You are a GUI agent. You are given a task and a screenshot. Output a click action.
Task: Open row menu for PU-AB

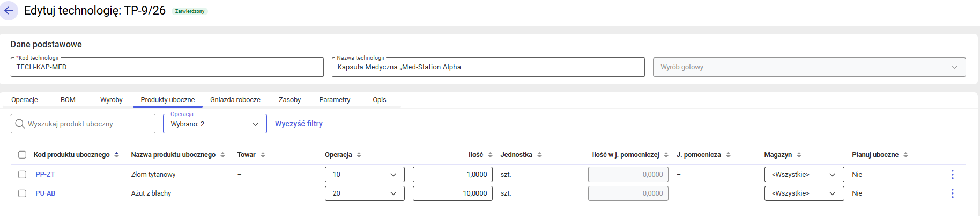click(952, 193)
